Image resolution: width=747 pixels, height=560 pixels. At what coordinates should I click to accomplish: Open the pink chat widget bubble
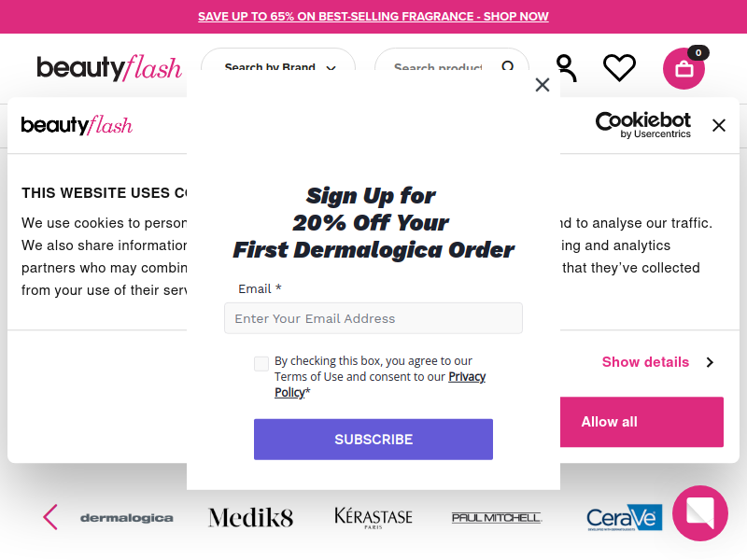coord(699,512)
